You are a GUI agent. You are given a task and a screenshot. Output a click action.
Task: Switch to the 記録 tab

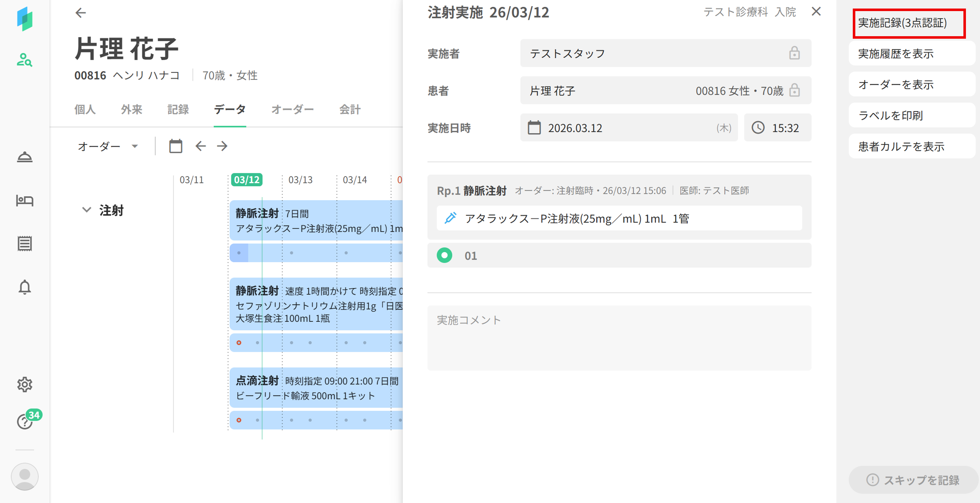[x=178, y=110]
